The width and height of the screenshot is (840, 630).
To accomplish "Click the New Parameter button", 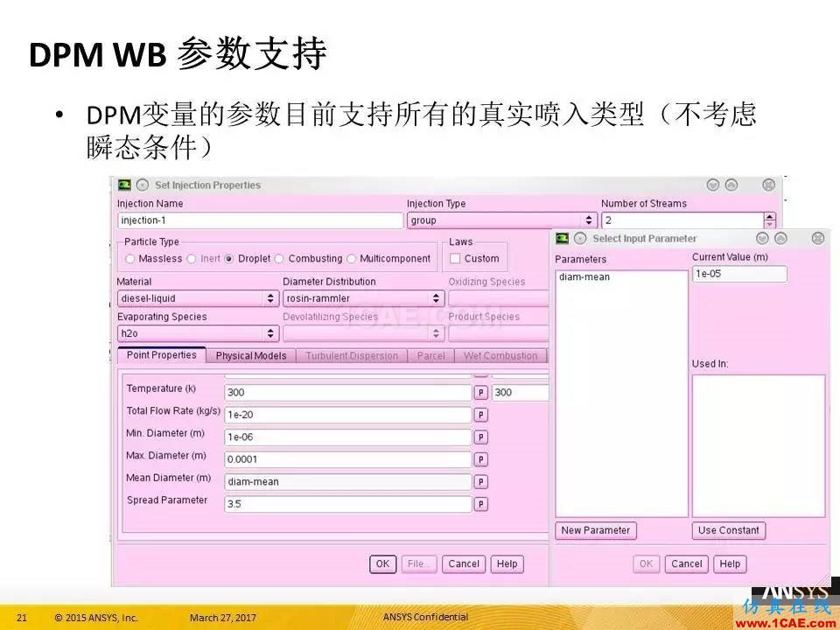I will 596,530.
